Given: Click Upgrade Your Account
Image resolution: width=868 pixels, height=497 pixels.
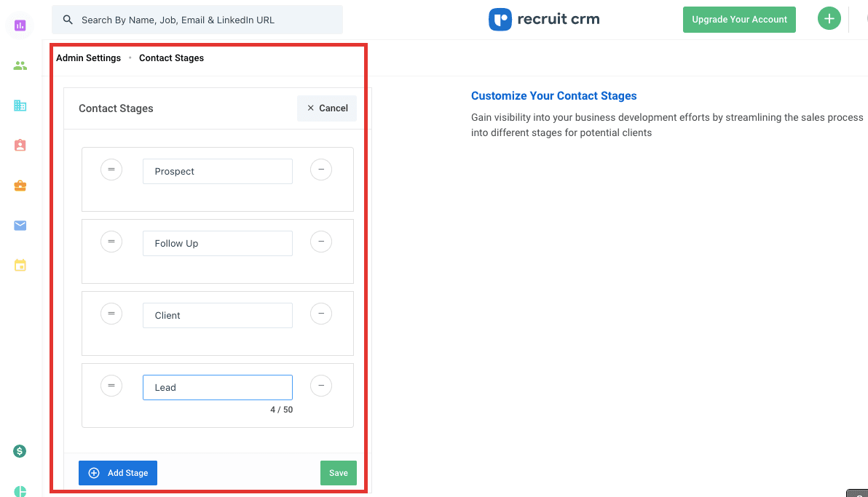Looking at the screenshot, I should [x=739, y=20].
